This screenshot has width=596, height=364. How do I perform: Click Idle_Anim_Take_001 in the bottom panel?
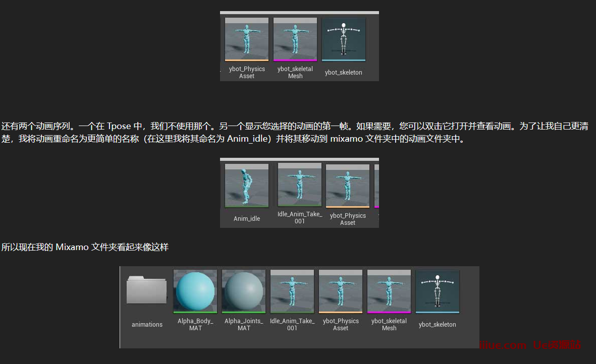pos(292,291)
